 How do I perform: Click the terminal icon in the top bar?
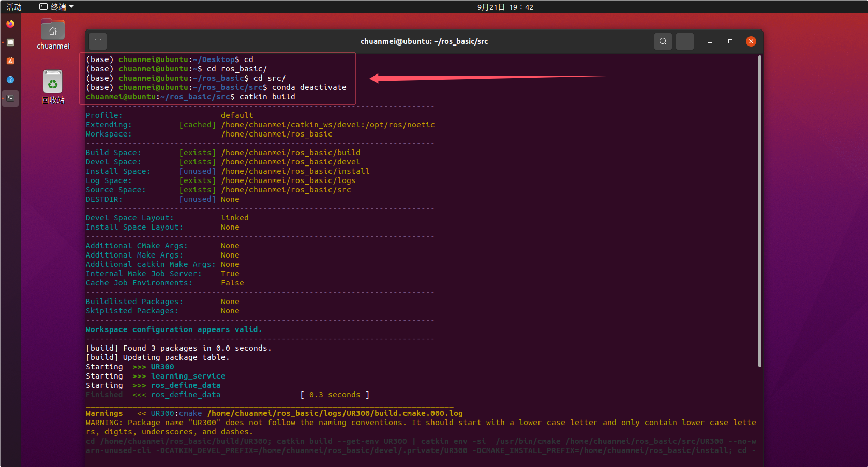(43, 7)
